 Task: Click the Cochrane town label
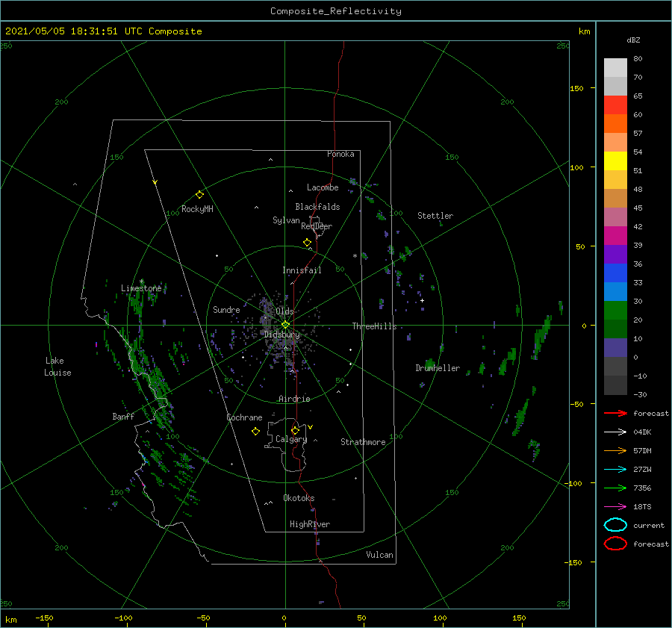point(244,417)
